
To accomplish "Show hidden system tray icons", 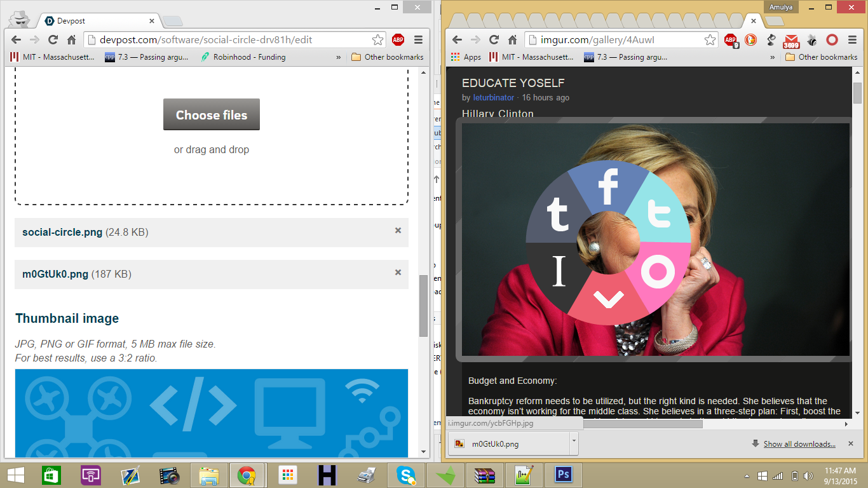I will (x=748, y=476).
